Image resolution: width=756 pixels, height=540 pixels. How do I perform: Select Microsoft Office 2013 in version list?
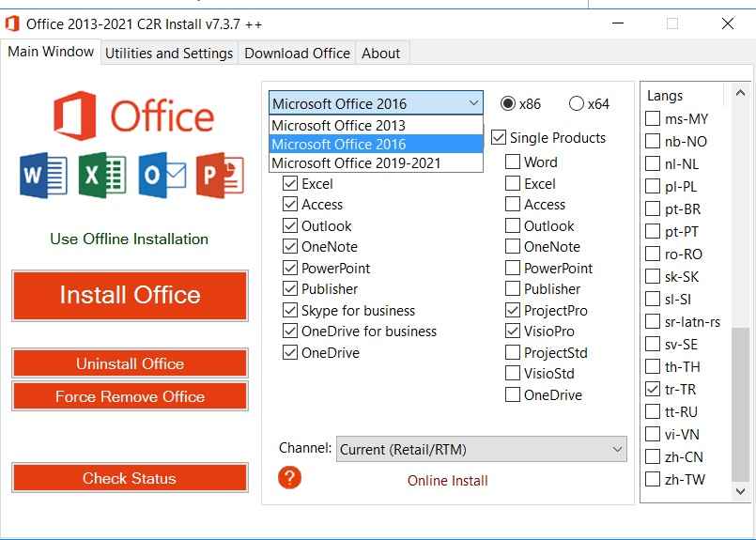(x=339, y=126)
